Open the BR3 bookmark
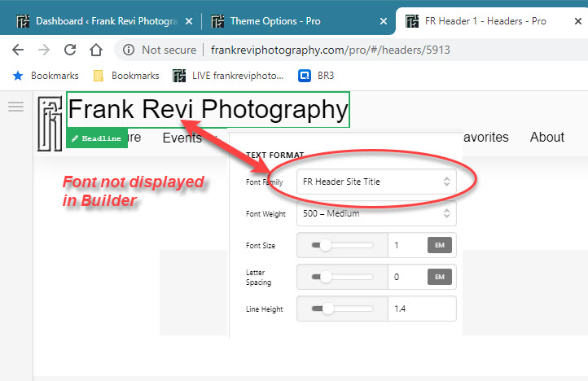588x381 pixels. click(316, 76)
